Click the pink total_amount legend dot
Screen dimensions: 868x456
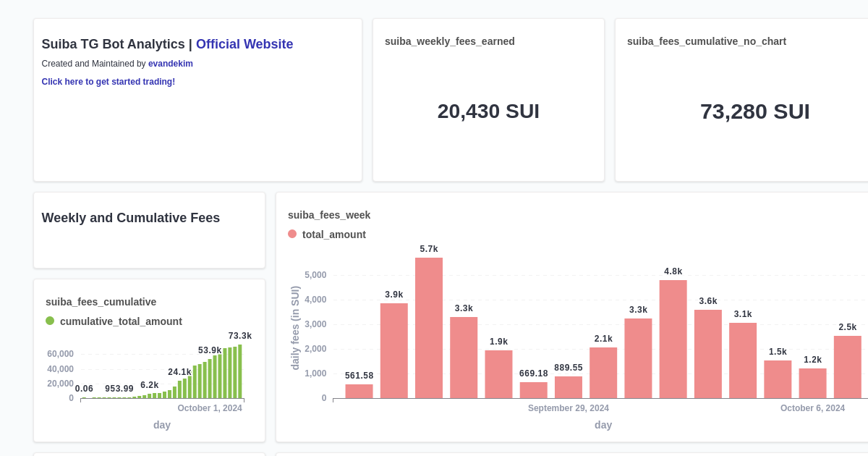pos(292,234)
